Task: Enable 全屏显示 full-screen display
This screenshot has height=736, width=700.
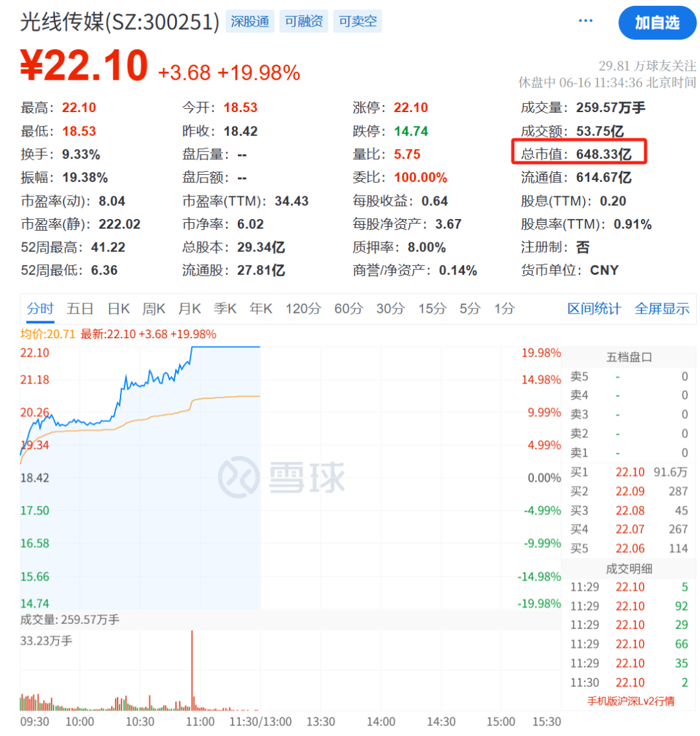Action: [x=662, y=309]
